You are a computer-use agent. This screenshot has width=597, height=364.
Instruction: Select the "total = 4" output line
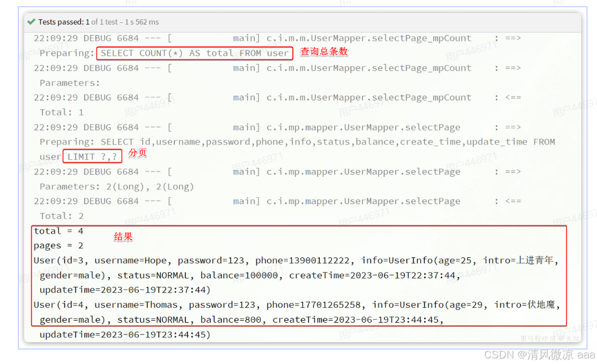(x=58, y=231)
